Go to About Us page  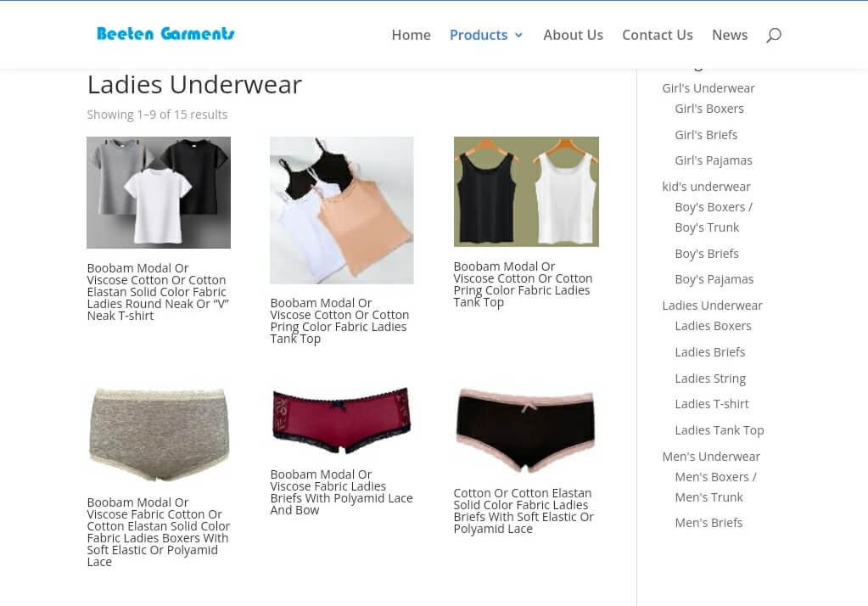[573, 35]
